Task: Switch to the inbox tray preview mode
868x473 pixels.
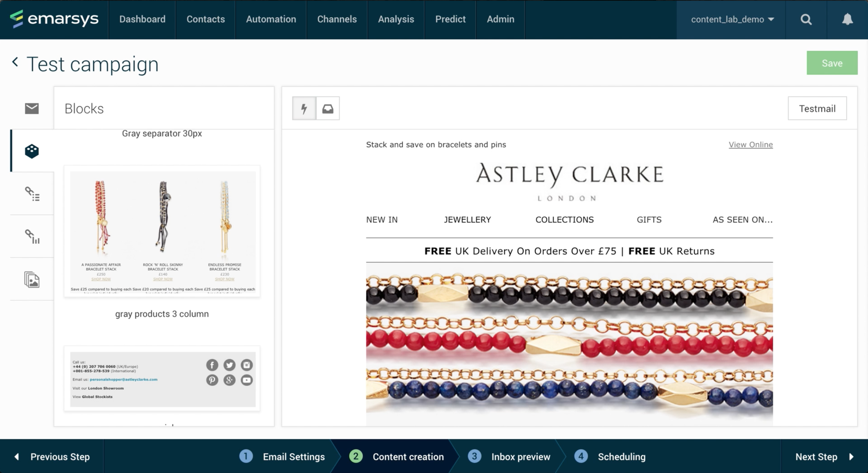Action: [x=328, y=109]
